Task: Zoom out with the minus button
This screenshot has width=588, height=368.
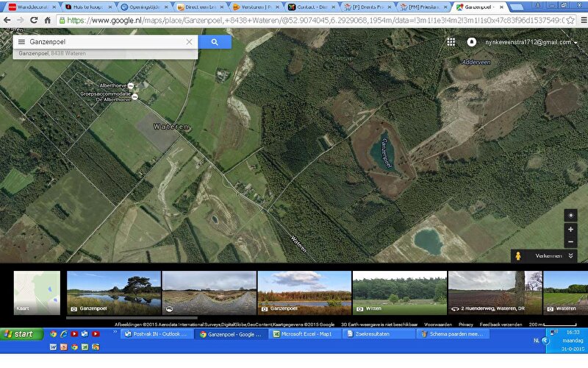Action: (570, 242)
